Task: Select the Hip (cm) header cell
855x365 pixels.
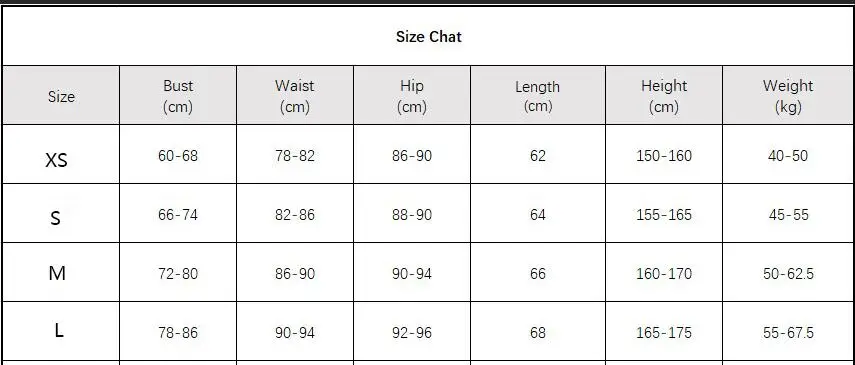Action: point(412,95)
